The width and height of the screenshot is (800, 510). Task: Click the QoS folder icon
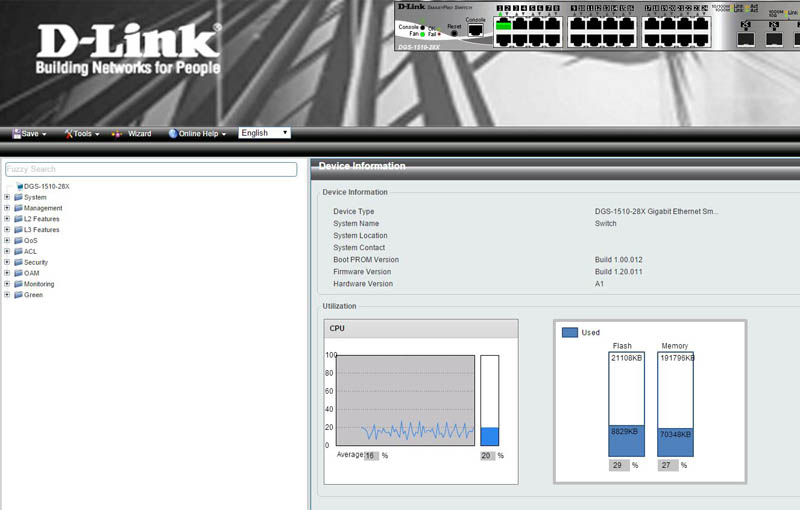pyautogui.click(x=18, y=240)
